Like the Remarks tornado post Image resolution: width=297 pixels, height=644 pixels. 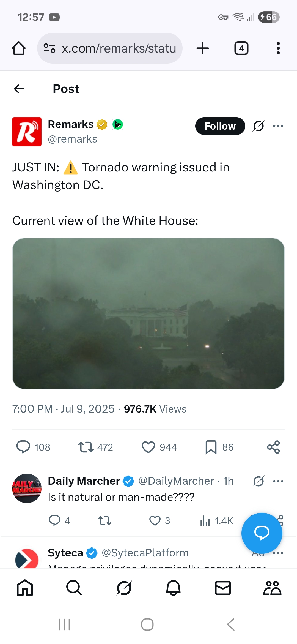[x=148, y=447]
